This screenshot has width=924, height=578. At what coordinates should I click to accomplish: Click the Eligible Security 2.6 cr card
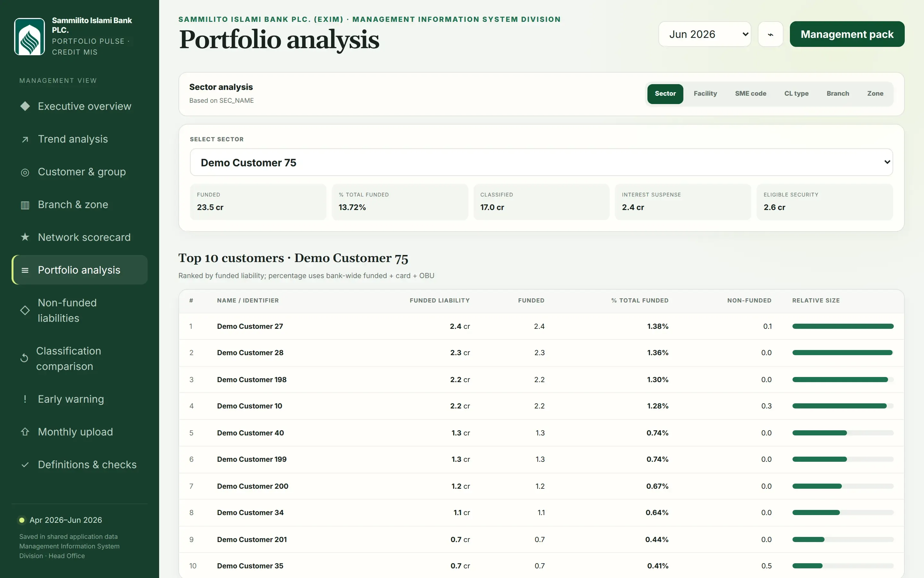[825, 202]
